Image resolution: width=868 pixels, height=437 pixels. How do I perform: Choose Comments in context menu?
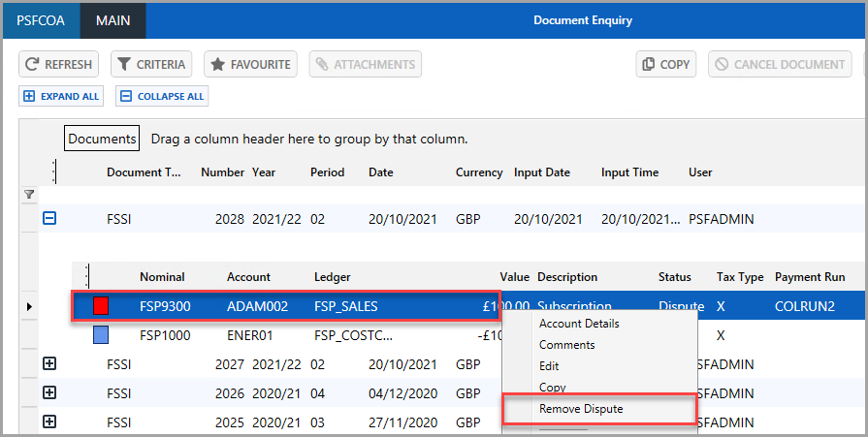566,345
